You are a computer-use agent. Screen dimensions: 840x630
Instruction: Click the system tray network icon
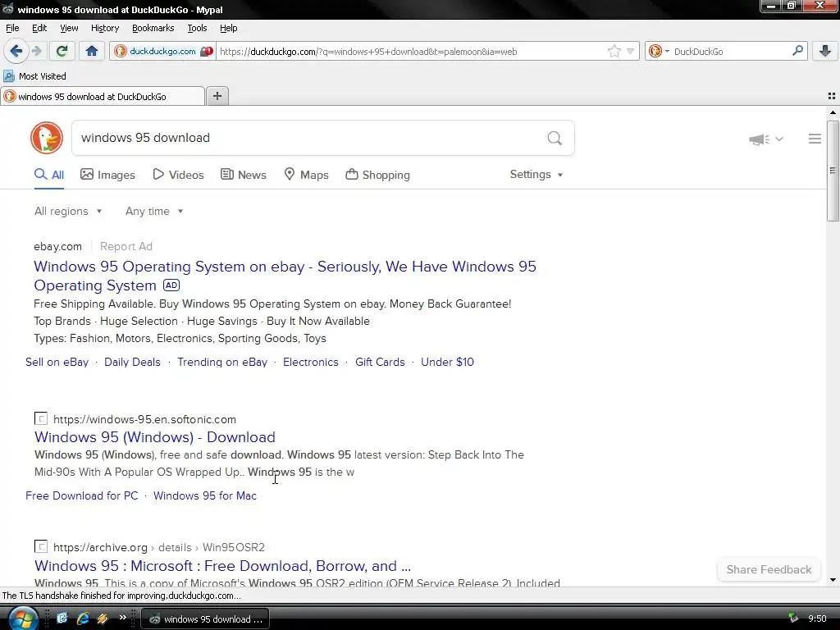coord(793,619)
